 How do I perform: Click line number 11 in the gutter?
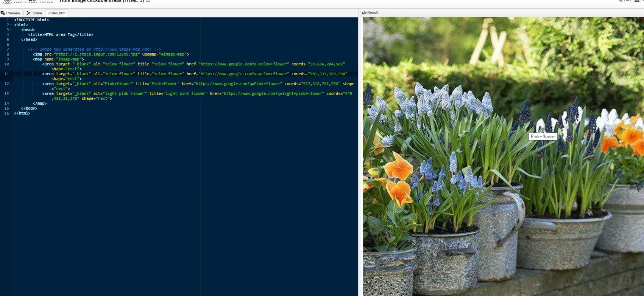pyautogui.click(x=7, y=74)
